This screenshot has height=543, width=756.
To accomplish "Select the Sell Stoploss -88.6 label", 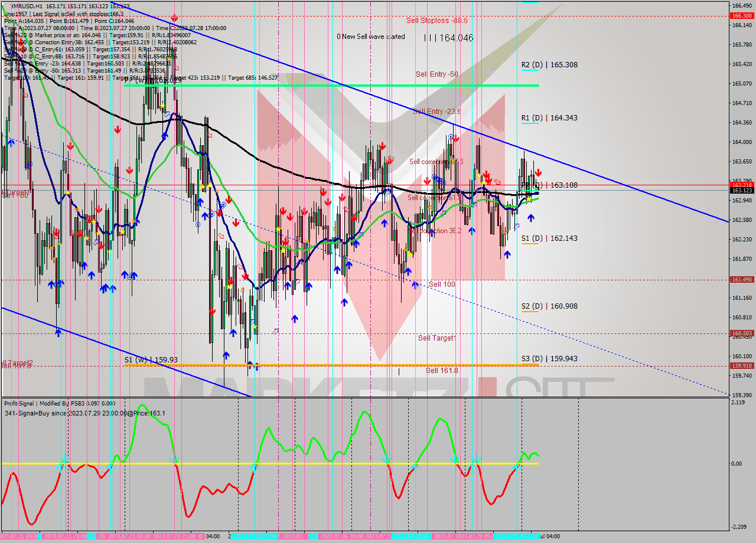I will click(x=436, y=21).
